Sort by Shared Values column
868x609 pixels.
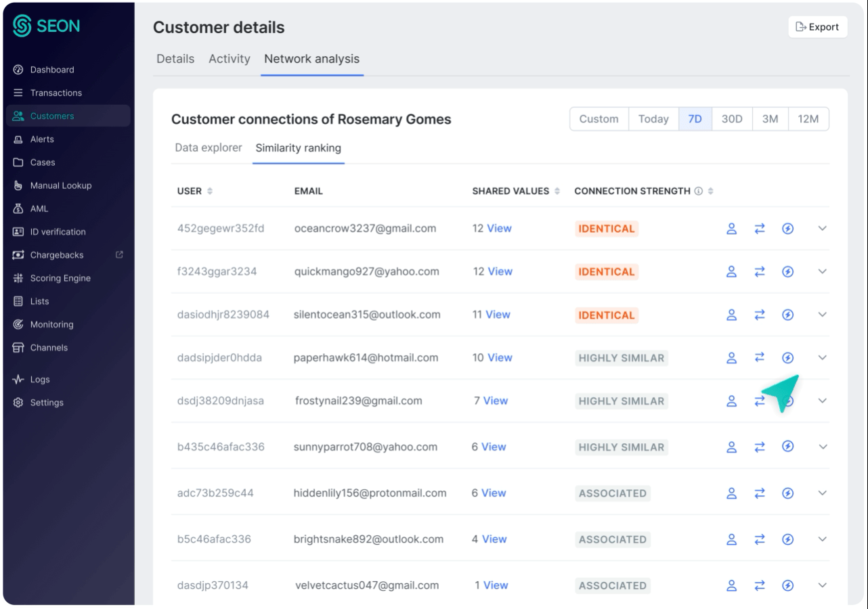point(557,191)
